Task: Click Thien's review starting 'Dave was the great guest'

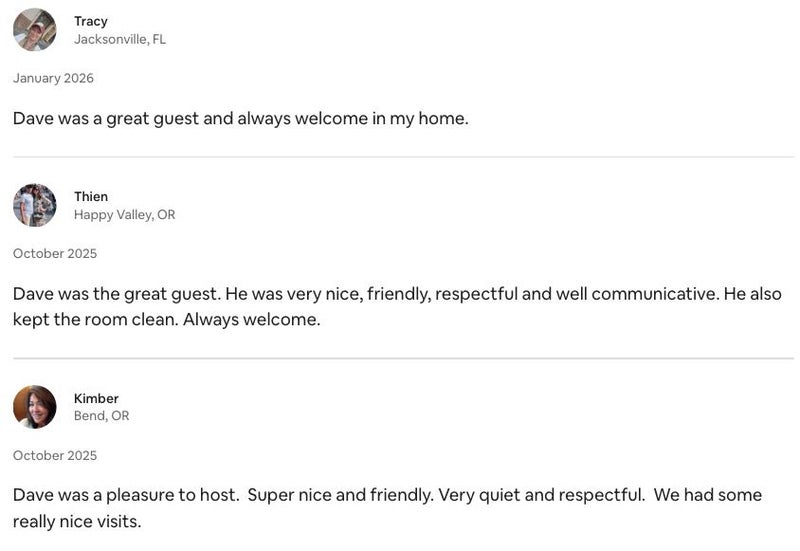Action: [397, 307]
